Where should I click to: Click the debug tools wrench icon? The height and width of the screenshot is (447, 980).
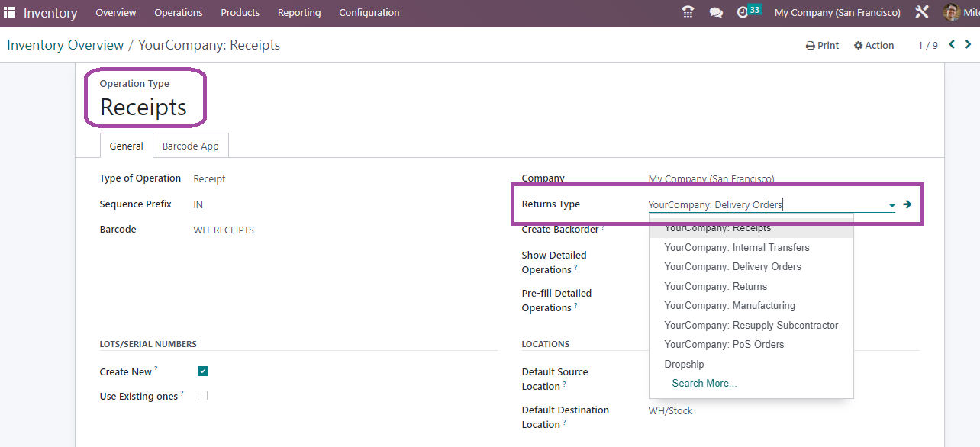922,12
